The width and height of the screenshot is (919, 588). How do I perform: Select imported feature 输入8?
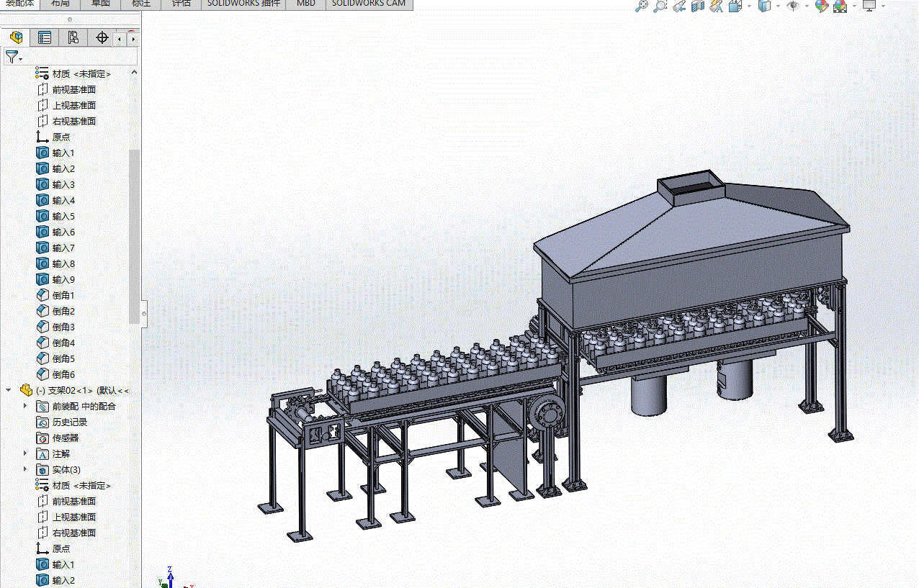tap(55, 263)
